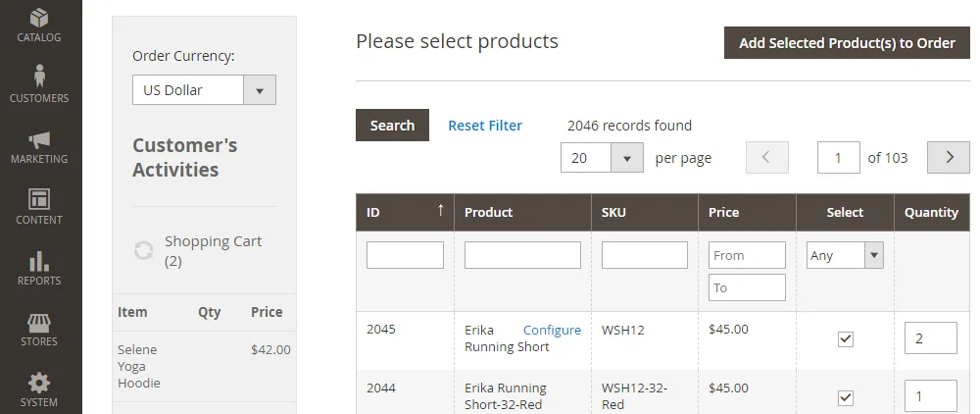This screenshot has width=980, height=414.
Task: Open the Customers sidebar icon
Action: (x=39, y=77)
